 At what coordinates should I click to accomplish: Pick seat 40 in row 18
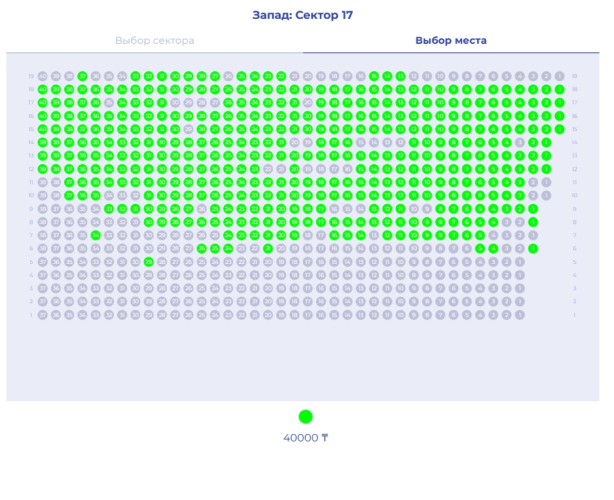click(43, 89)
